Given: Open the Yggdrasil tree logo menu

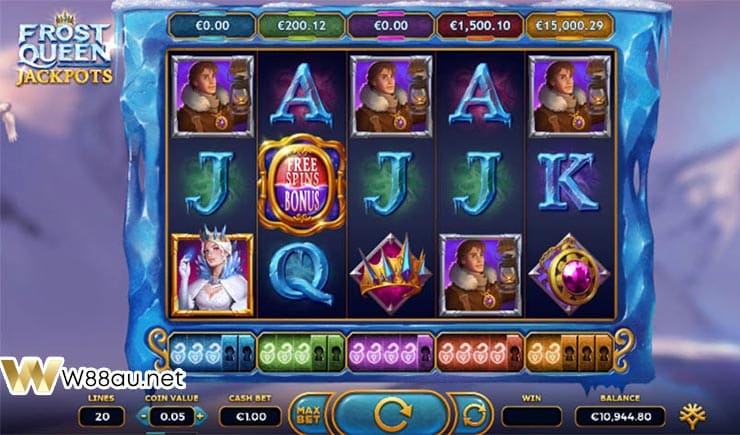Looking at the screenshot, I should 692,416.
